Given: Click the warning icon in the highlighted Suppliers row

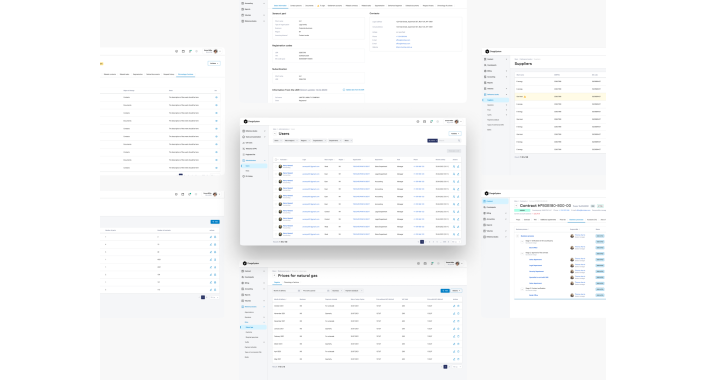Looking at the screenshot, I should [x=525, y=96].
